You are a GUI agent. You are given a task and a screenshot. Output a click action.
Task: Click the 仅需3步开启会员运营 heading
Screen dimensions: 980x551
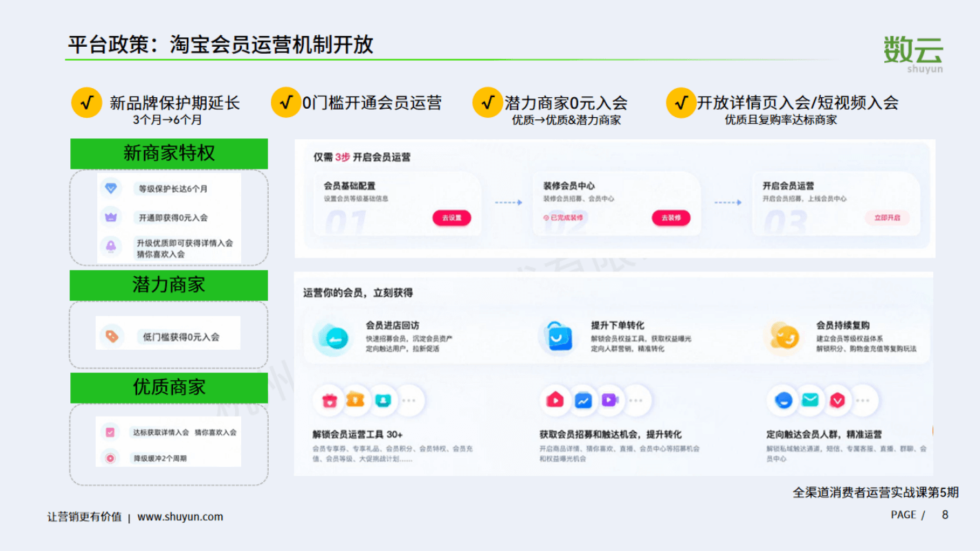[362, 157]
